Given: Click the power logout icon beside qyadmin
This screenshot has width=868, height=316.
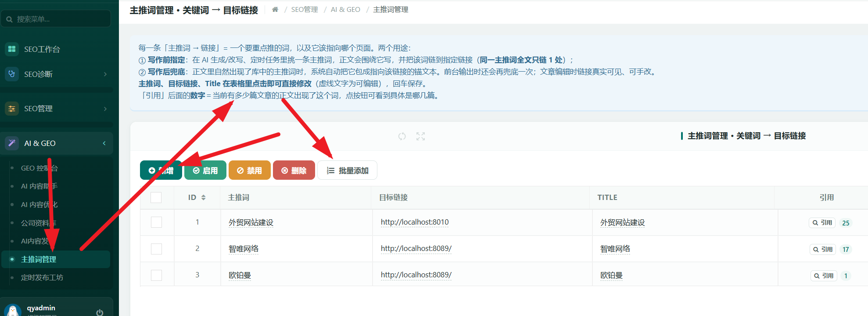Looking at the screenshot, I should (100, 312).
